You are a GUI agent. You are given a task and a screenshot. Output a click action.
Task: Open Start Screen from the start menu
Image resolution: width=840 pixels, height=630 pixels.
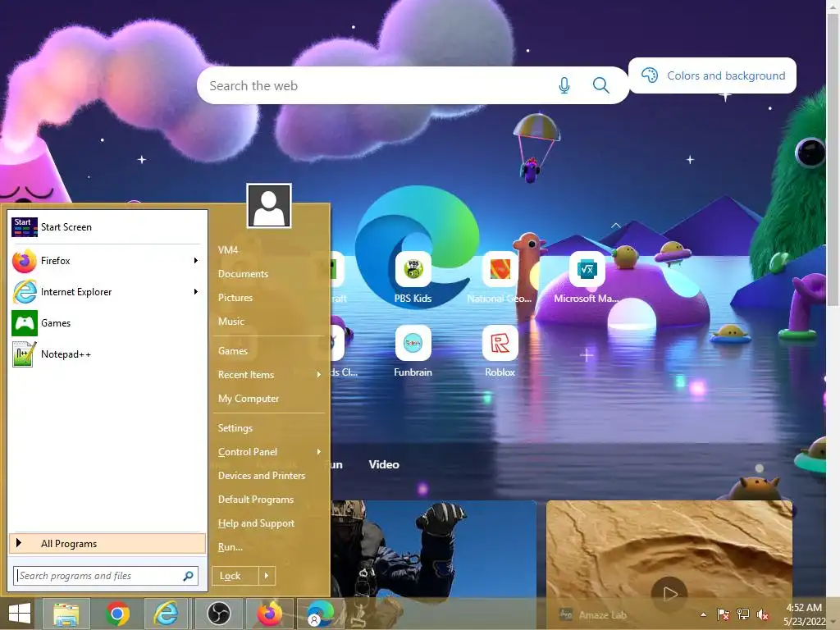coord(107,227)
